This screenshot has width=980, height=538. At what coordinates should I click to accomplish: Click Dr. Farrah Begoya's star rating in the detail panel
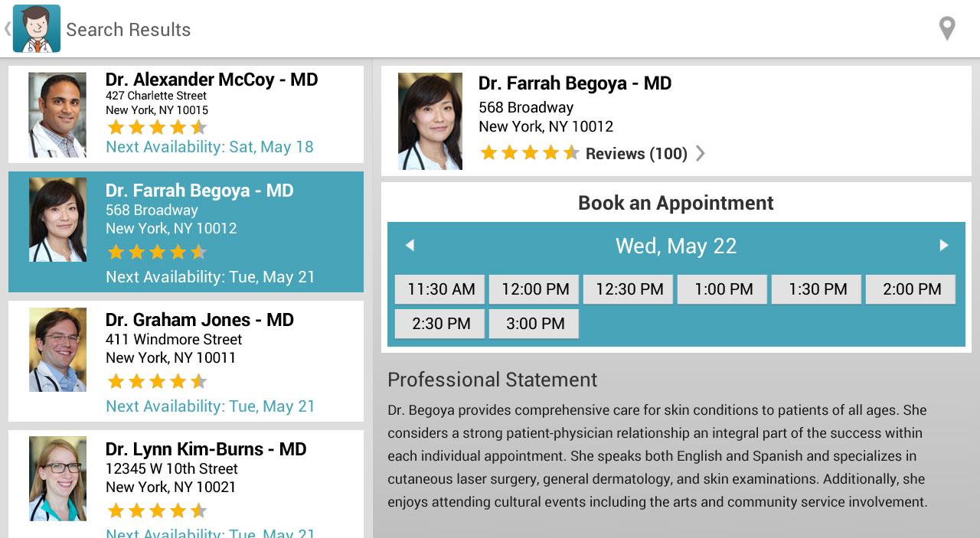[x=529, y=153]
